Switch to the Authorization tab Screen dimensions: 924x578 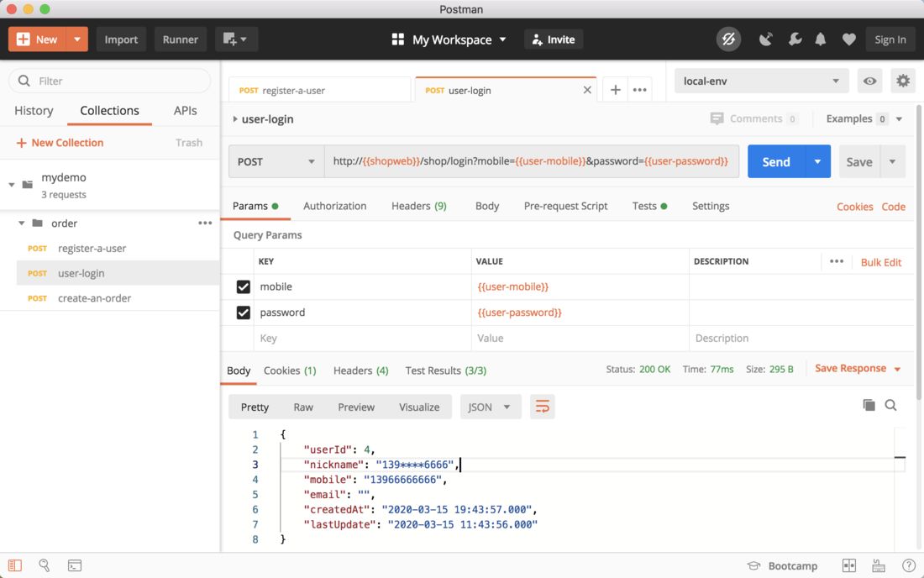334,206
